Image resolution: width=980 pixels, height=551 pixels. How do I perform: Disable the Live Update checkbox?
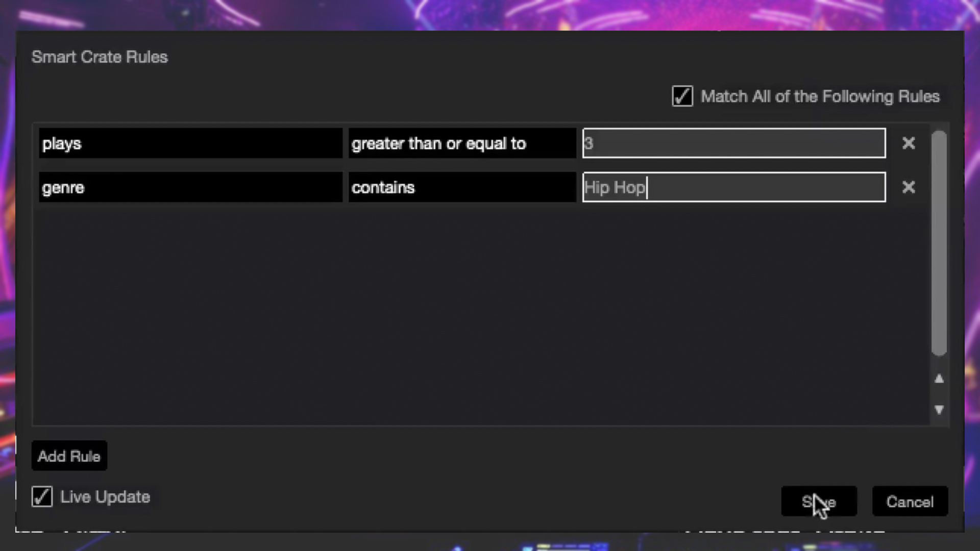42,496
